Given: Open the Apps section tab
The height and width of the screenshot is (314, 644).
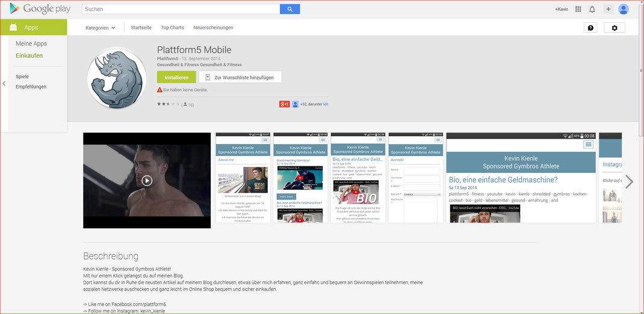Looking at the screenshot, I should [34, 28].
